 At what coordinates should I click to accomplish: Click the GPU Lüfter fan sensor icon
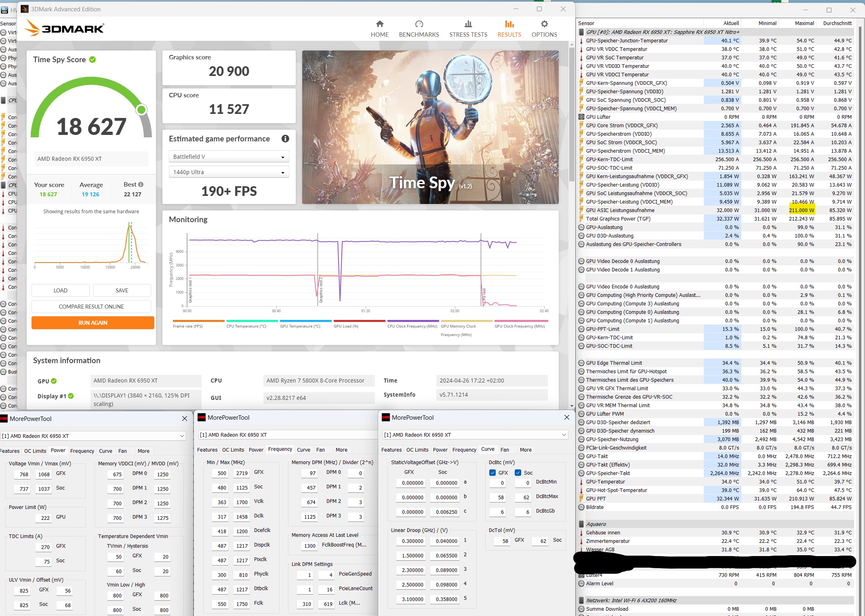point(581,117)
